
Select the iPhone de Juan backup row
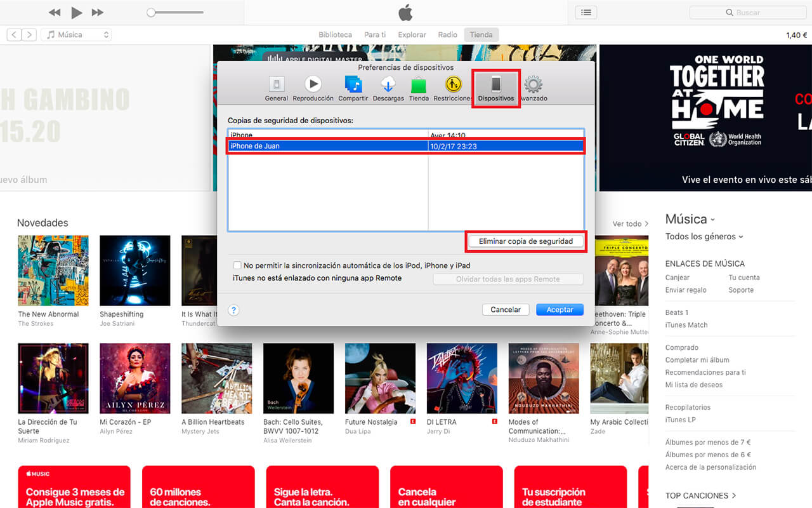coord(406,146)
